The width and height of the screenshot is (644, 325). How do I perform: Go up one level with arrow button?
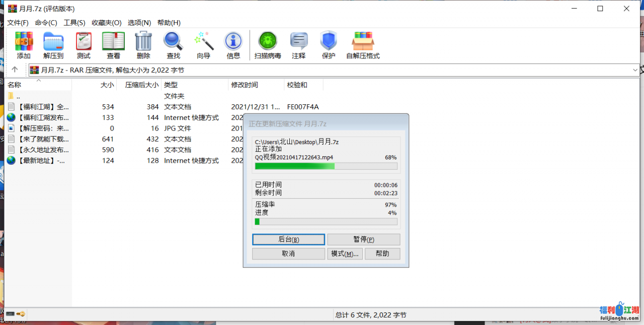coord(15,70)
